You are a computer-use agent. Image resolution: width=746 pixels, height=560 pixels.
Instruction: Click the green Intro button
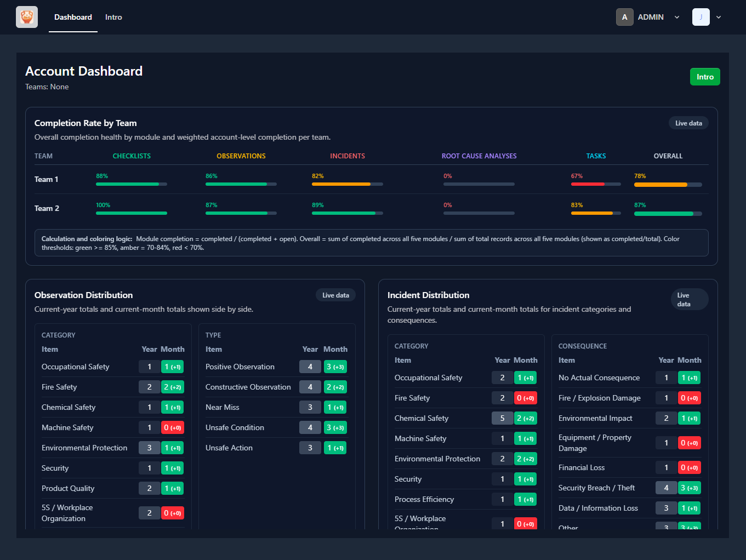point(705,77)
